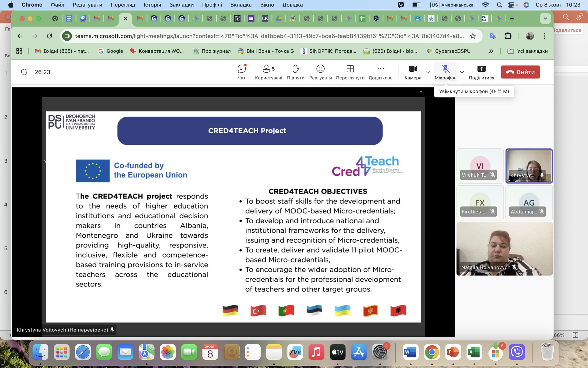The width and height of the screenshot is (588, 368).
Task: Open Viber from the Dock
Action: point(517,352)
